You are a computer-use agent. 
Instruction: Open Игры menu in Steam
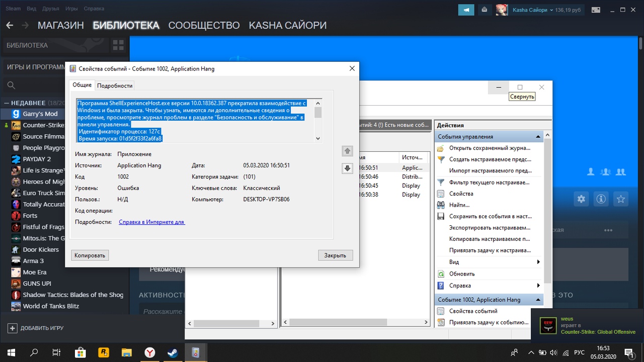point(71,9)
